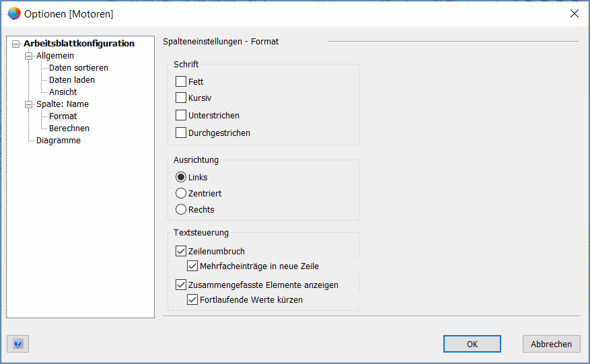
Task: Select the Links radio button
Action: coord(181,178)
